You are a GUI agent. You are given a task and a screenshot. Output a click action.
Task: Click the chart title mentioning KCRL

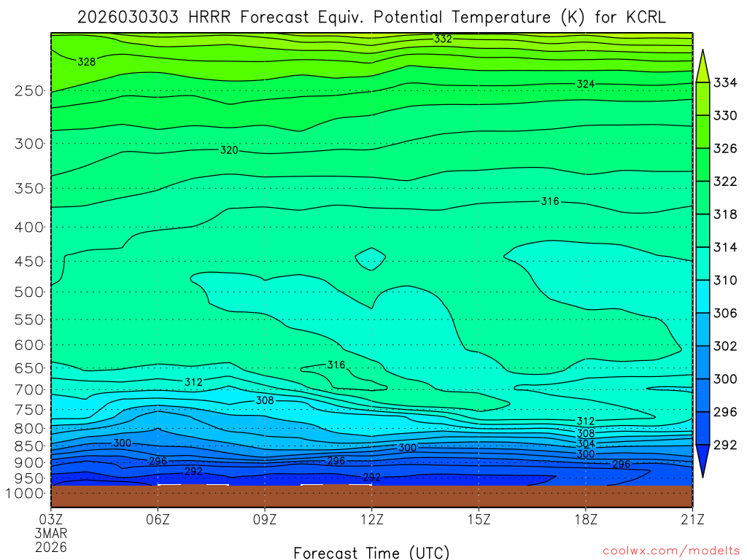click(371, 17)
